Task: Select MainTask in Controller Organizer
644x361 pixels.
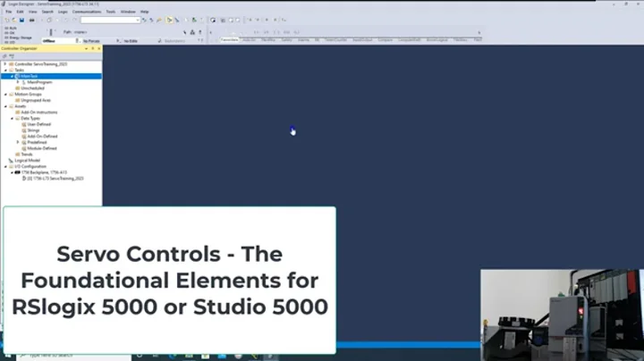Action: 29,76
